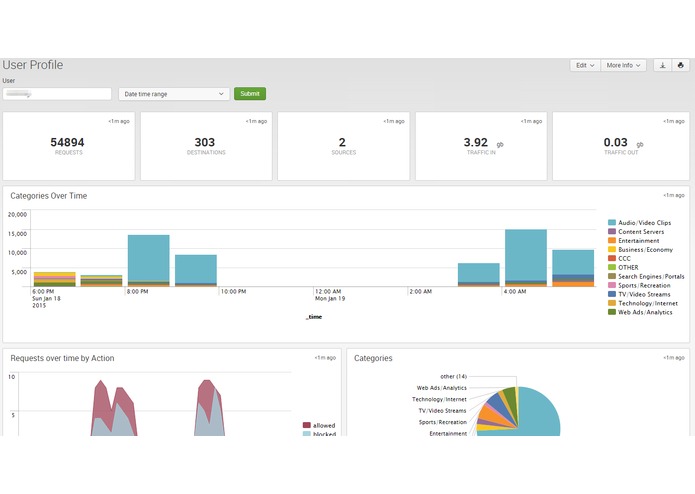The height and width of the screenshot is (494, 695).
Task: Click the tallest 4:00 AM bar
Action: (x=526, y=255)
